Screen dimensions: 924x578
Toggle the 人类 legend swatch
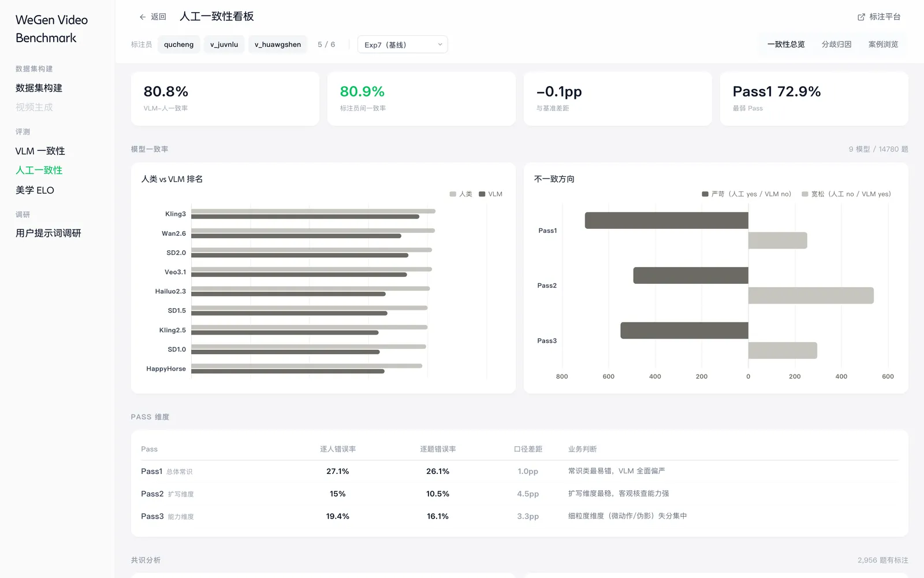click(x=453, y=194)
